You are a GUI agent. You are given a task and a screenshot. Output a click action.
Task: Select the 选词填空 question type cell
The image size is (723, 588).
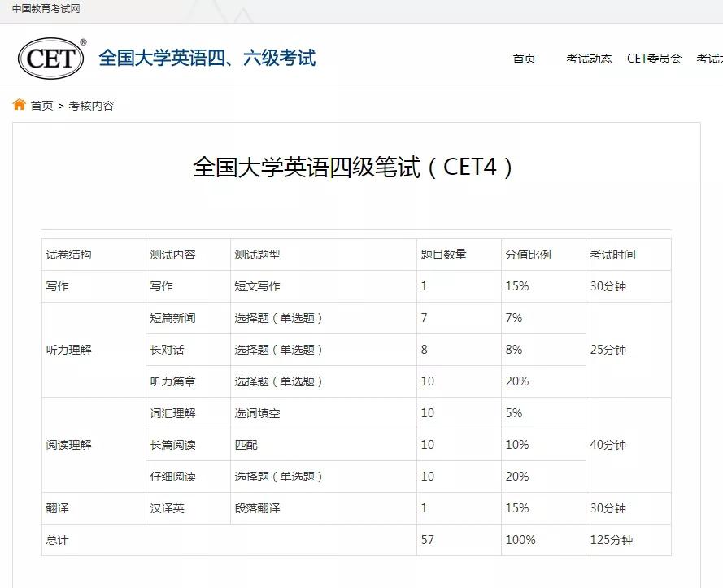pyautogui.click(x=257, y=413)
